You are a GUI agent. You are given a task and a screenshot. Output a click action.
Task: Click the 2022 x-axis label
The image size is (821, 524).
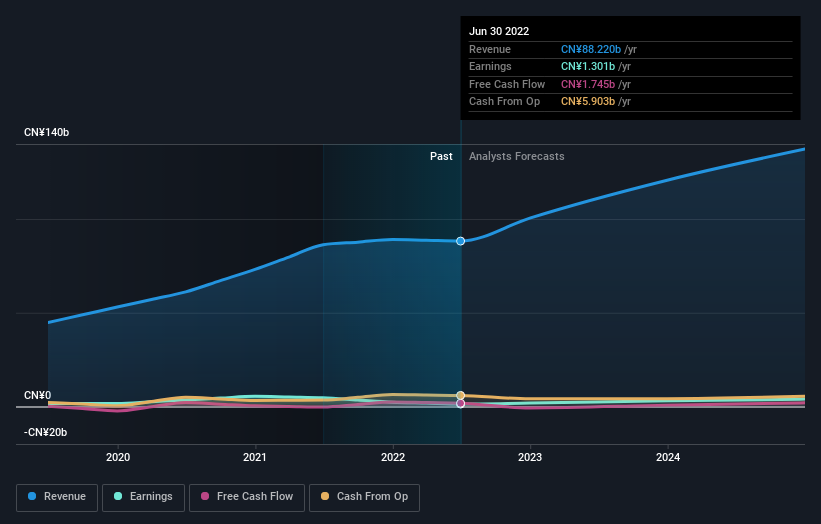393,458
